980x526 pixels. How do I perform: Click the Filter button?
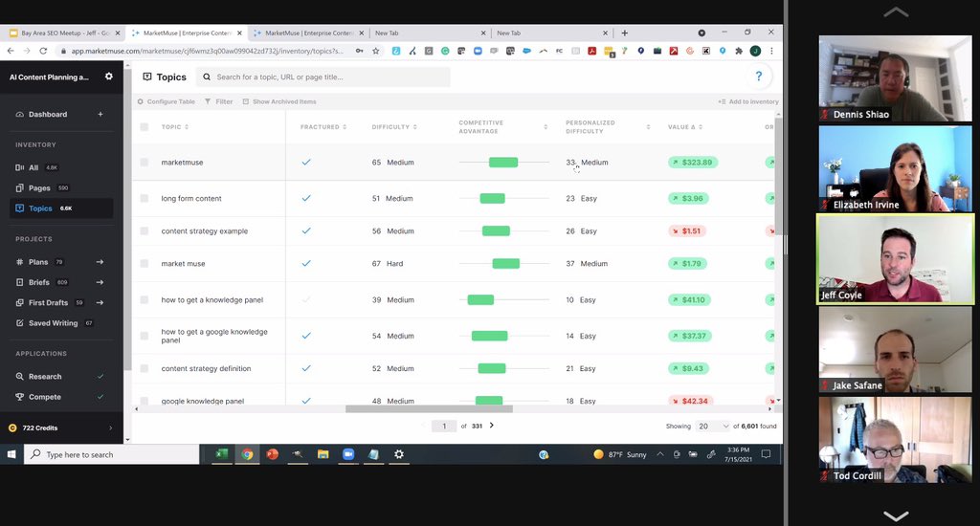tap(219, 101)
